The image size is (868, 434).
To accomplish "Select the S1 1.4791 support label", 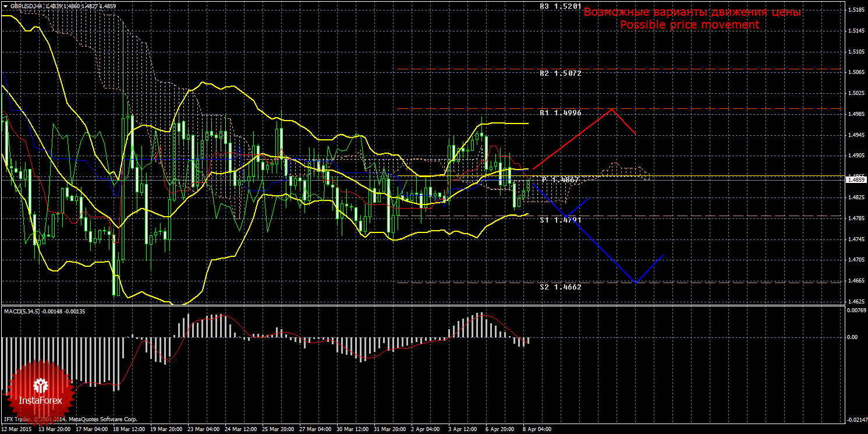I will 560,220.
